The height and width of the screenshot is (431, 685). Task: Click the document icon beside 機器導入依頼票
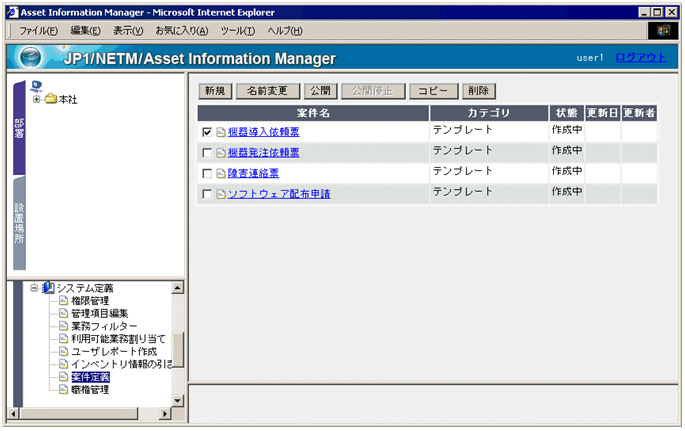[221, 133]
